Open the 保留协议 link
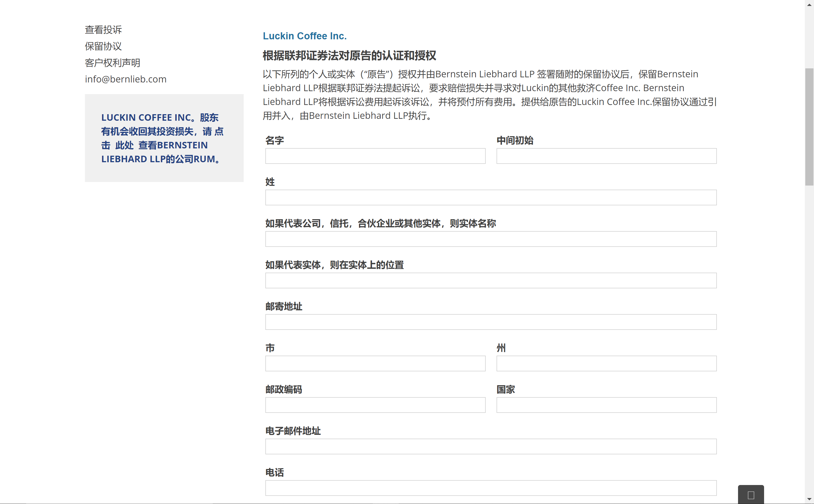 point(103,46)
